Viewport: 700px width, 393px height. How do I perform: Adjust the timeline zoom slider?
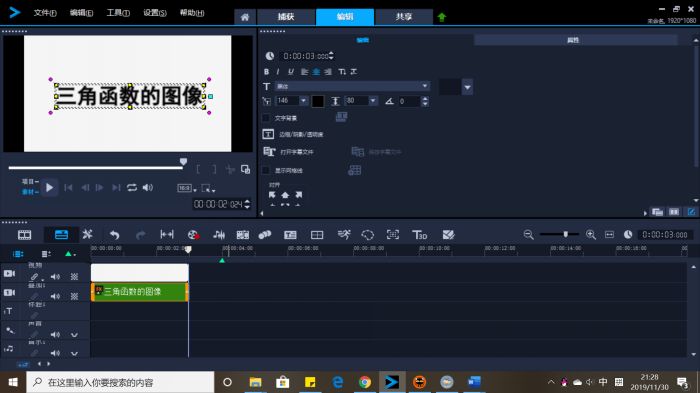click(566, 234)
